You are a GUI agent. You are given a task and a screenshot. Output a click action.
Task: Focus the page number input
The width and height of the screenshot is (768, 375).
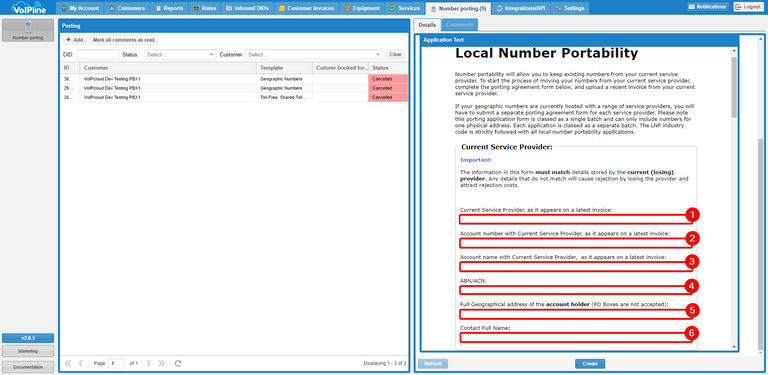pos(117,363)
